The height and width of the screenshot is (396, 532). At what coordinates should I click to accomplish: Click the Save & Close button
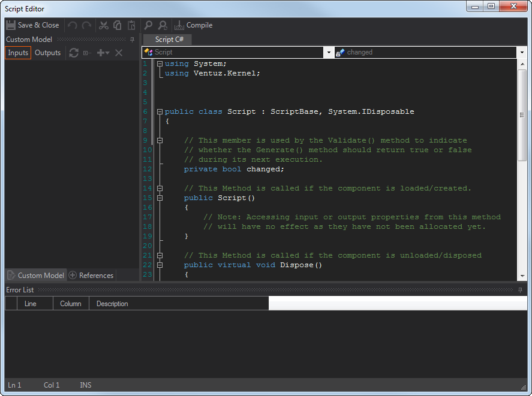pos(33,25)
